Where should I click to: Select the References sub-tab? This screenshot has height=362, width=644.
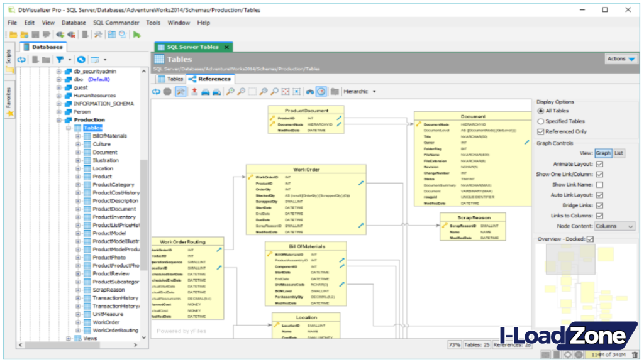pyautogui.click(x=210, y=79)
